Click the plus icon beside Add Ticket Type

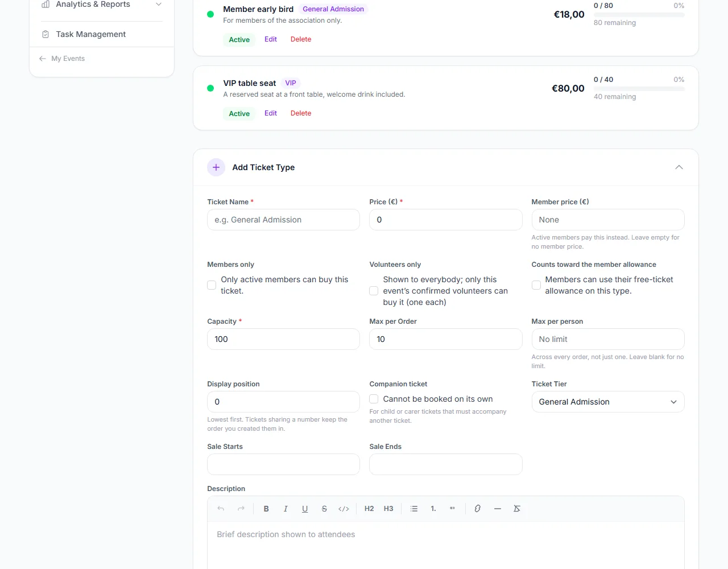point(216,167)
